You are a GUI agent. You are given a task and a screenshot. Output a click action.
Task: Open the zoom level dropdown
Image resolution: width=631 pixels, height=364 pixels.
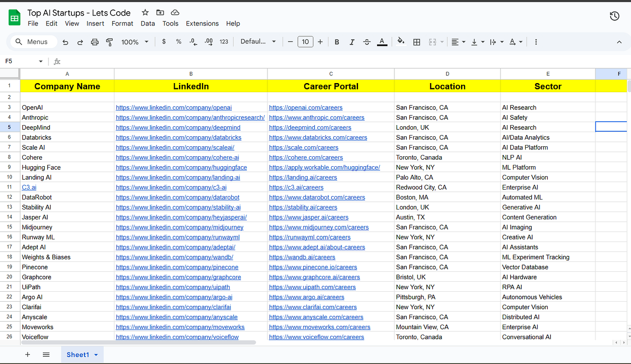(135, 42)
